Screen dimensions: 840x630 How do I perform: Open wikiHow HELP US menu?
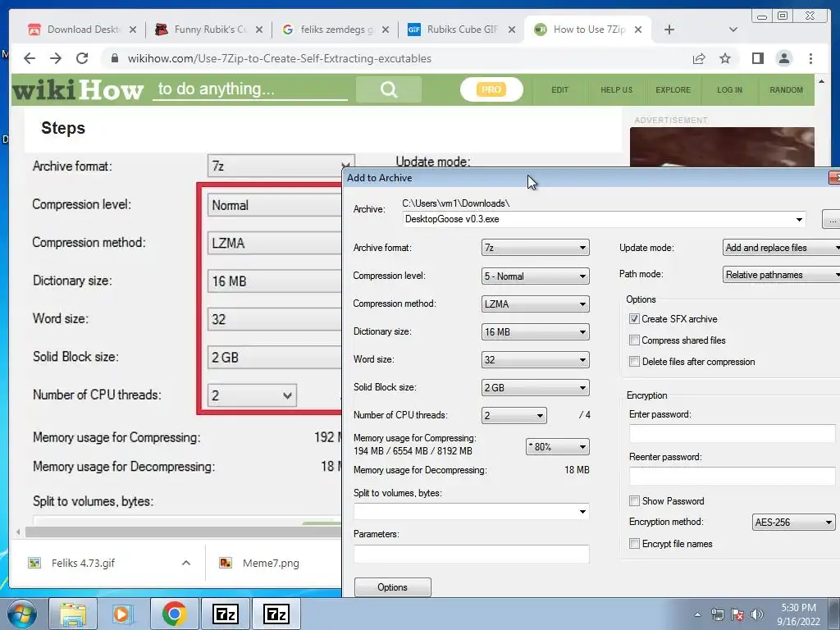point(617,90)
